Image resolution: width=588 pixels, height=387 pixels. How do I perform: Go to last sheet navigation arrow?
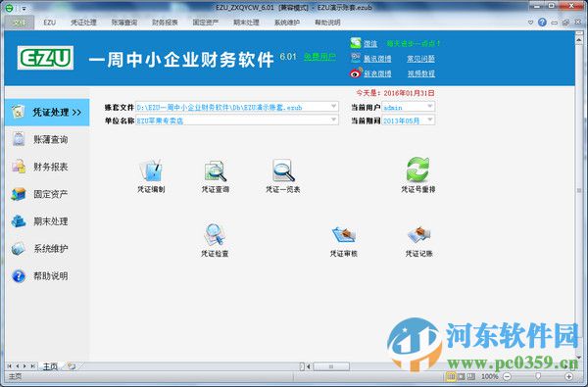[x=33, y=366]
